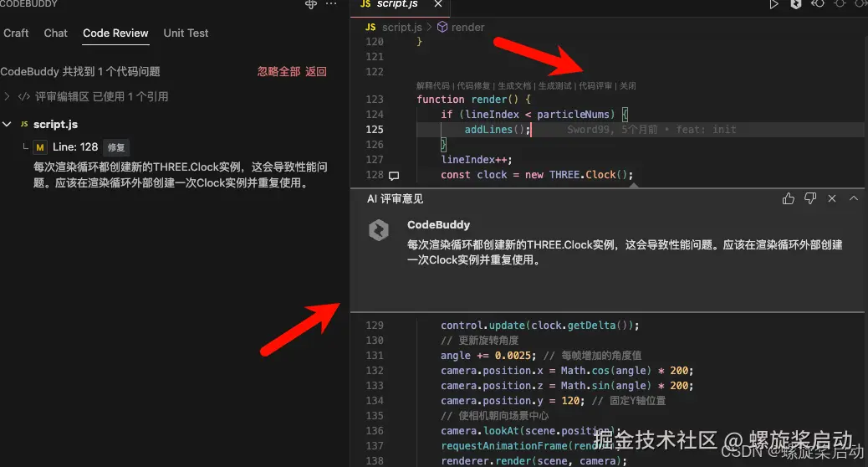Click the CodeBuddy avatar icon in the review
The image size is (868, 467).
[x=379, y=230]
